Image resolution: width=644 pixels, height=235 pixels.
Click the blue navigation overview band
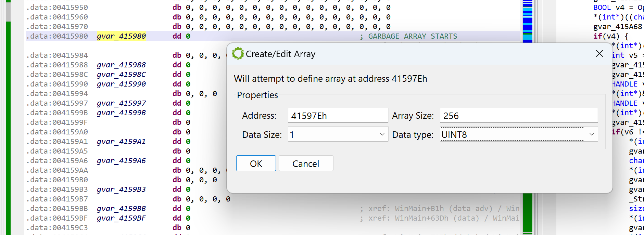tap(528, 21)
